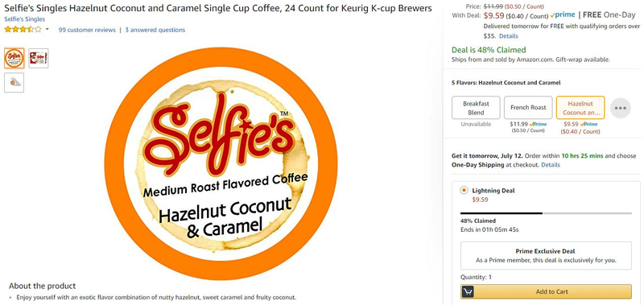Show more flavors with the ellipsis button
The image size is (644, 305).
click(x=620, y=108)
